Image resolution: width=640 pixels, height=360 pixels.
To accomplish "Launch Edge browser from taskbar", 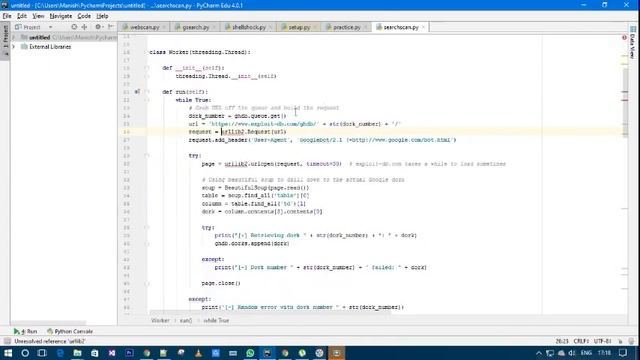I will click(60, 353).
